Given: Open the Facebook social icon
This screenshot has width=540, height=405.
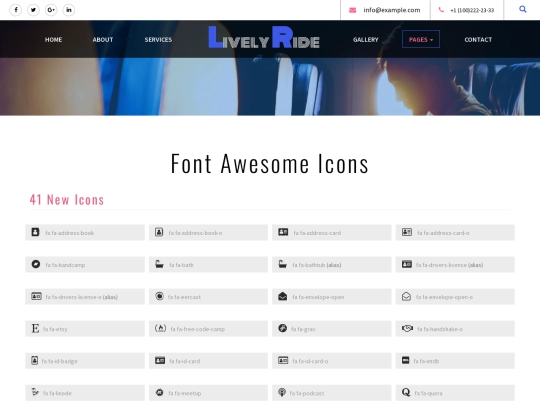Looking at the screenshot, I should coord(15,10).
